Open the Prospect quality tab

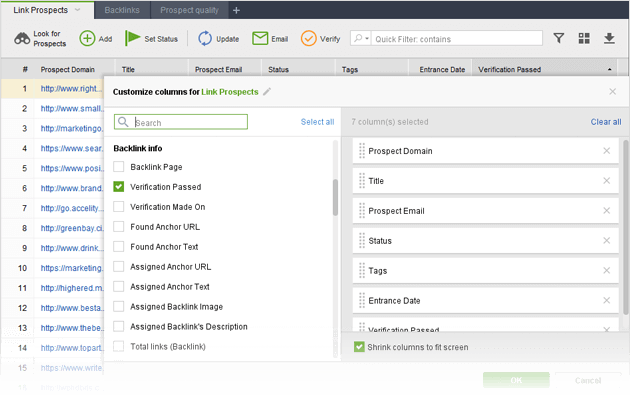click(x=189, y=10)
